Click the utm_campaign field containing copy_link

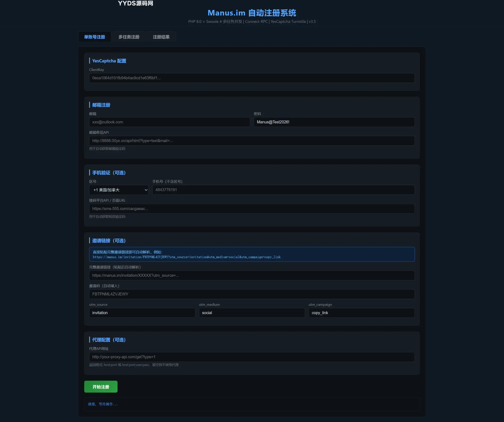click(x=361, y=313)
